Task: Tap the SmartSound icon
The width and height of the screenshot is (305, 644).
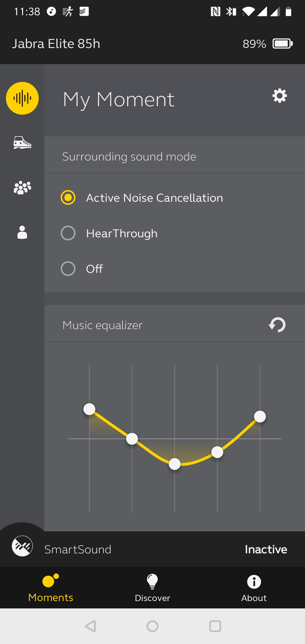Action: [22, 546]
